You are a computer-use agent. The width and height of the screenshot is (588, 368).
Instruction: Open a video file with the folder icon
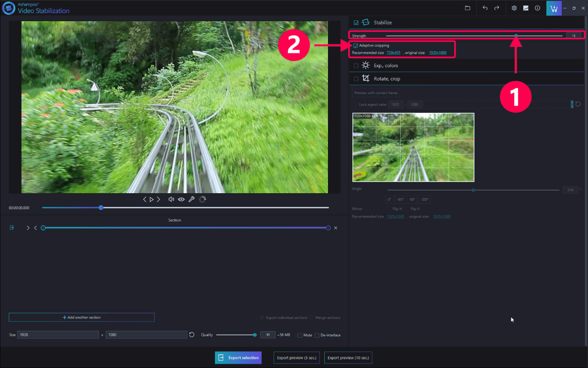pos(468,8)
